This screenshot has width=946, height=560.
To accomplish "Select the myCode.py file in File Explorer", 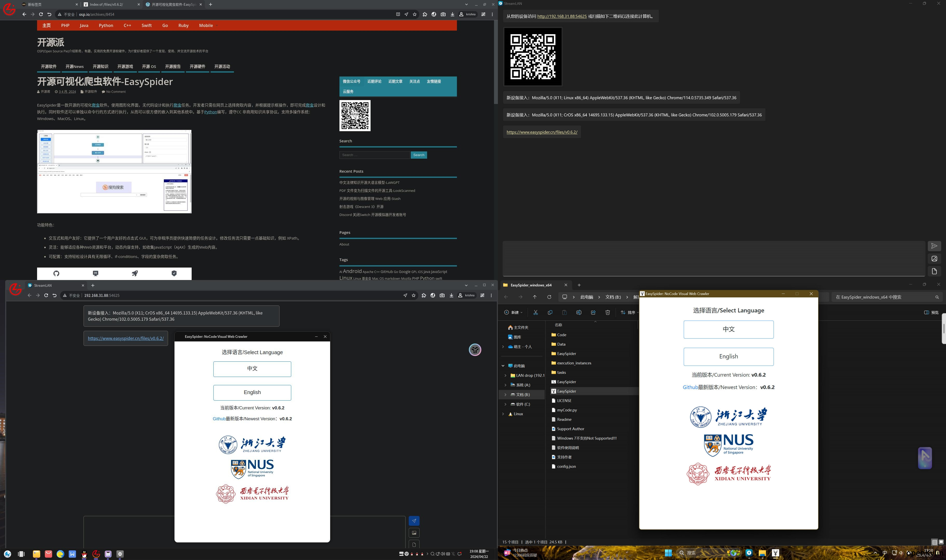I will click(x=567, y=410).
